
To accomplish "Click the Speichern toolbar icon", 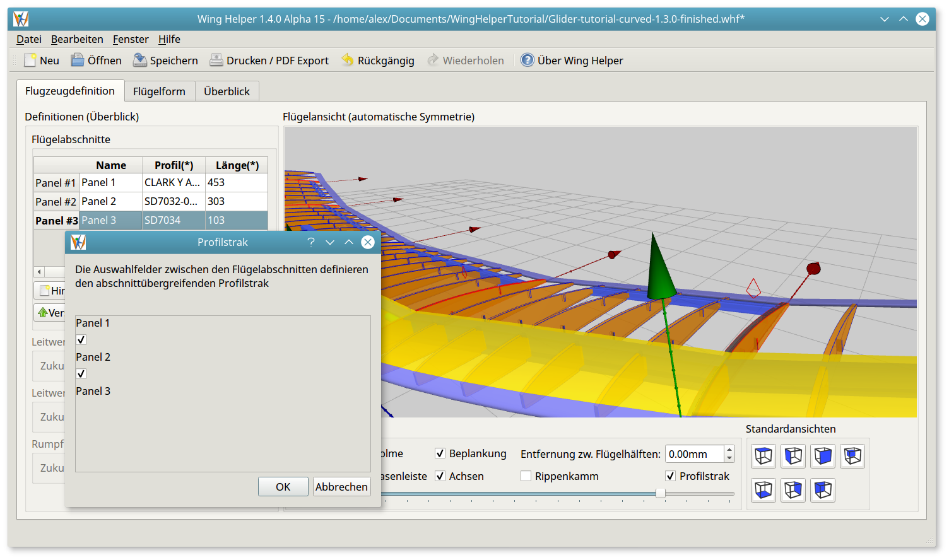I will [x=140, y=61].
